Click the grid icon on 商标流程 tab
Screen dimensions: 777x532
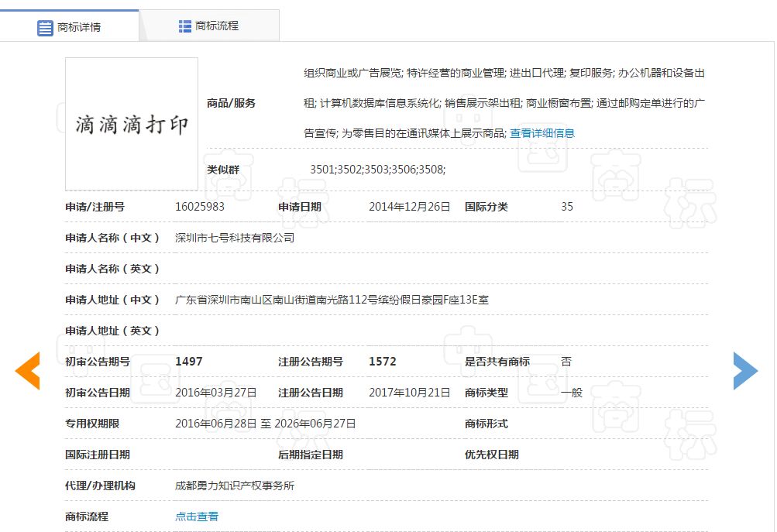(x=185, y=26)
